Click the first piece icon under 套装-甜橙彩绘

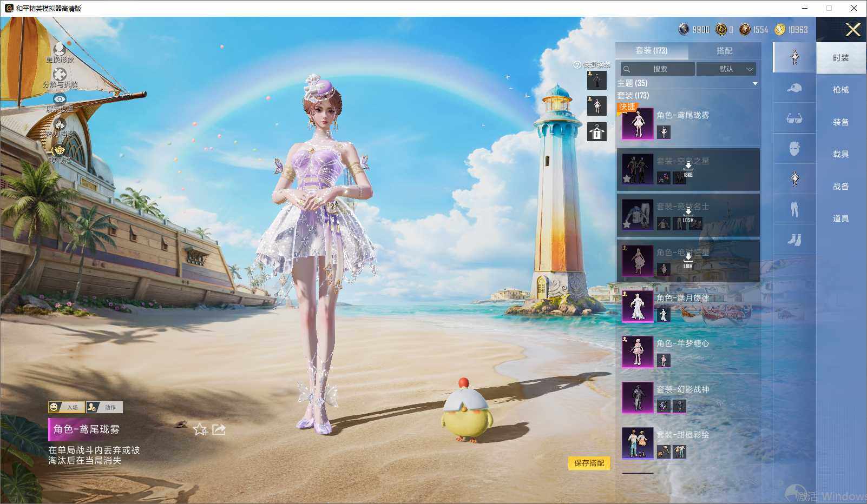[x=664, y=451]
